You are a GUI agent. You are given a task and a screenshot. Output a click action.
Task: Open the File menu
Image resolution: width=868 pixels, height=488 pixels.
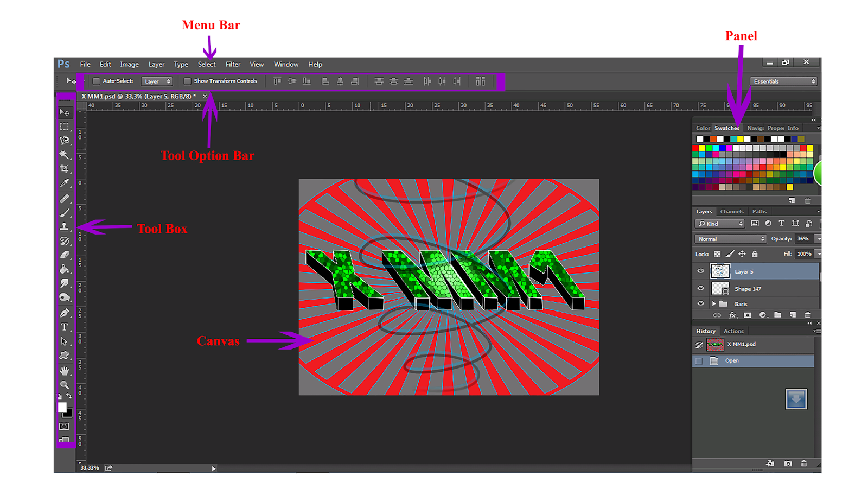pos(85,64)
